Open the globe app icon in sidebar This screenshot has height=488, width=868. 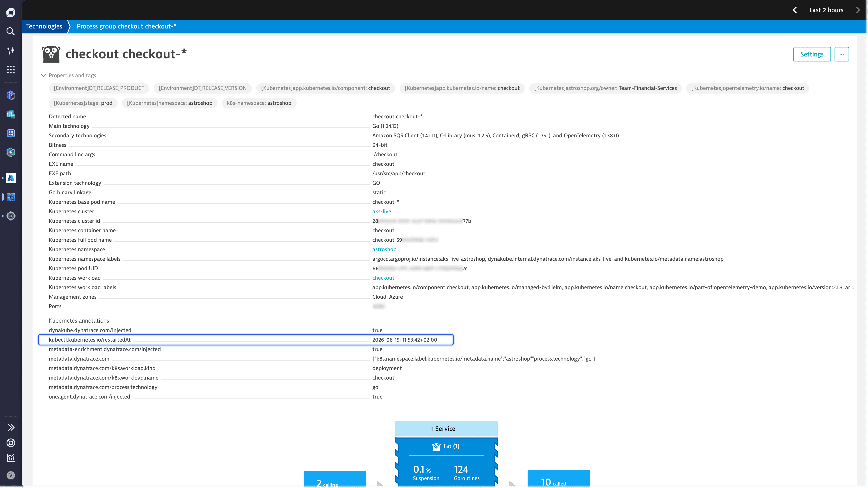point(11,152)
